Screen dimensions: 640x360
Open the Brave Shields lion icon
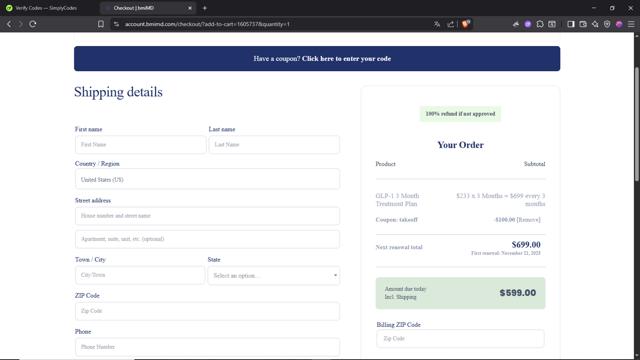466,24
